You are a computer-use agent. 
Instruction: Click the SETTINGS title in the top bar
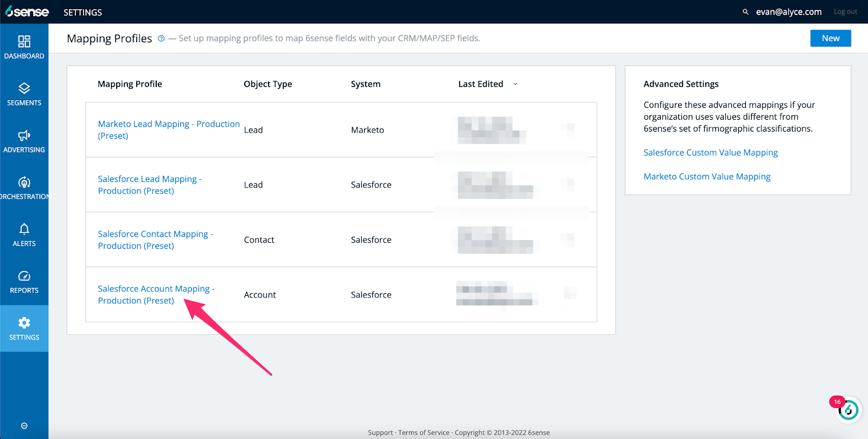(x=82, y=12)
